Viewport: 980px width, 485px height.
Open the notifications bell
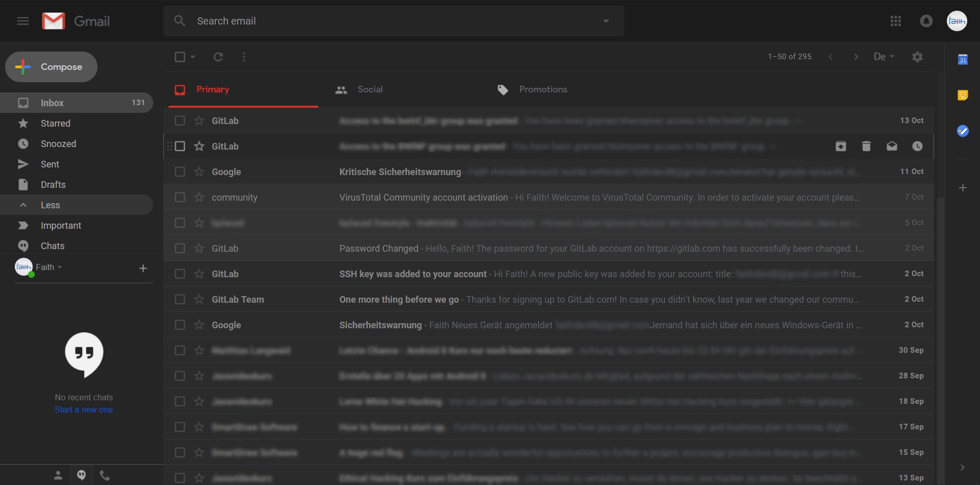point(926,21)
